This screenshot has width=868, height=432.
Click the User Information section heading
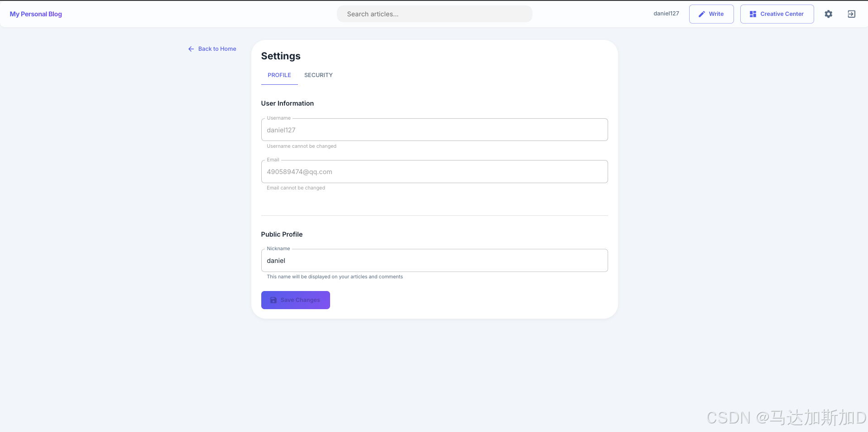click(x=288, y=103)
